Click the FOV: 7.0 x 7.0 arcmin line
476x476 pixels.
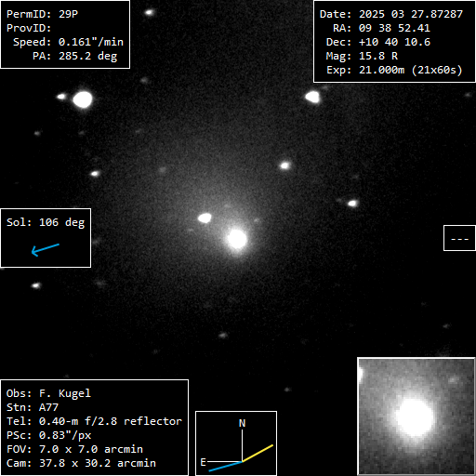(x=74, y=449)
